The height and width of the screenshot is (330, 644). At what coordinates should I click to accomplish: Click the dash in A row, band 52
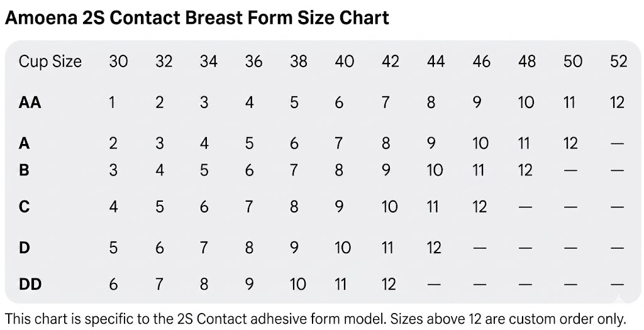tap(617, 144)
